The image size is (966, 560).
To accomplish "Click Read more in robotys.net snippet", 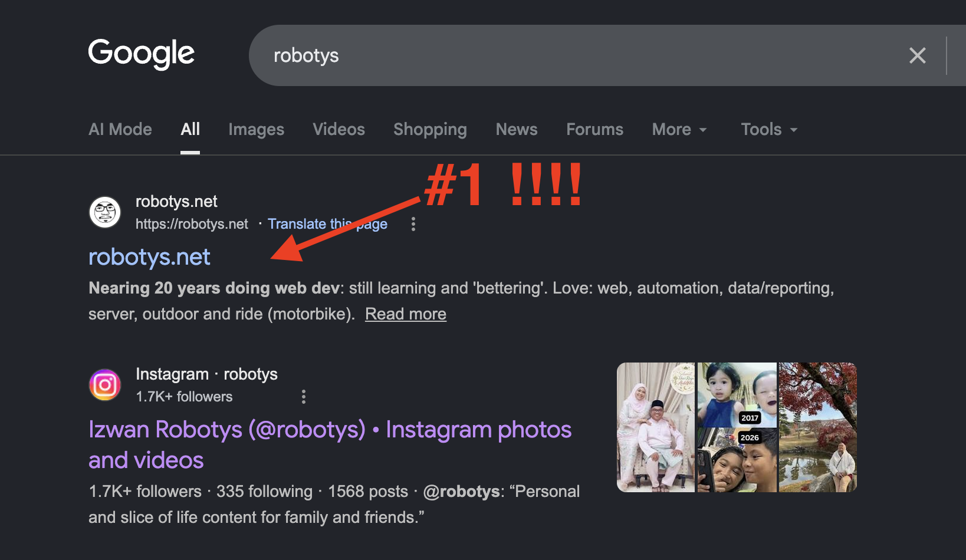I will [x=406, y=314].
